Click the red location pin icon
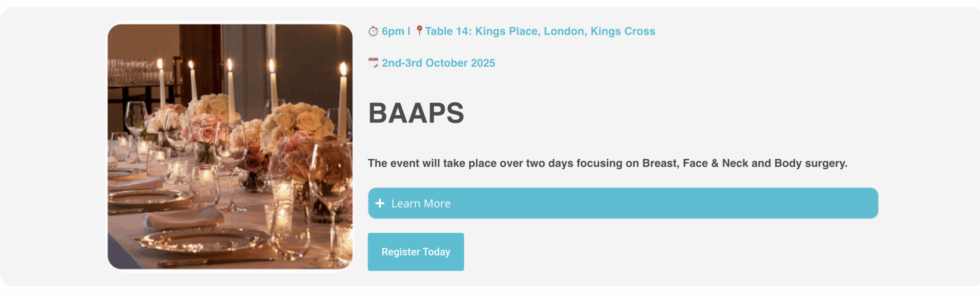 pos(419,31)
